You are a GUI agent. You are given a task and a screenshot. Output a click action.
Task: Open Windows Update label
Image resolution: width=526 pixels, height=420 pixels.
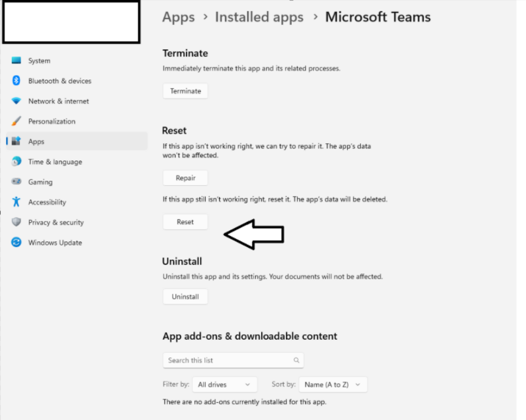(x=55, y=243)
